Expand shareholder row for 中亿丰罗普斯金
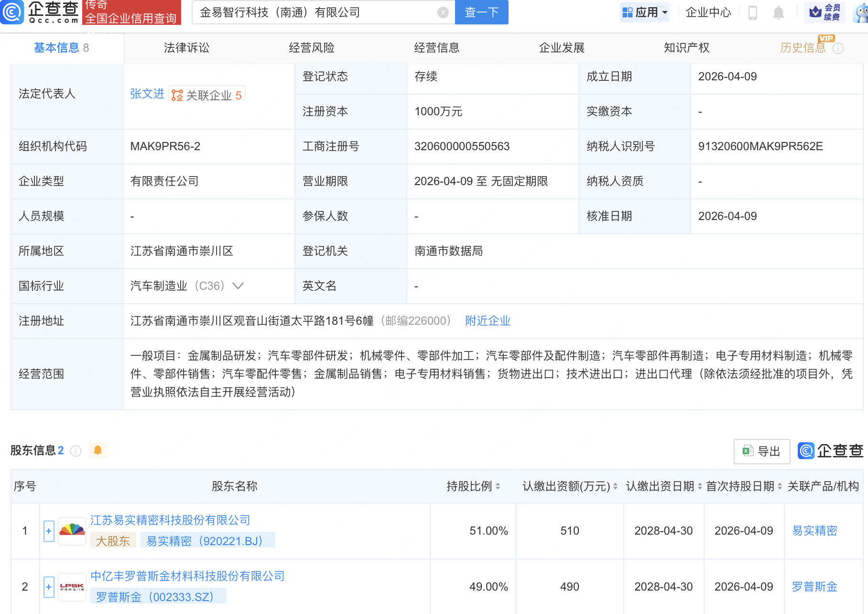 tap(49, 587)
